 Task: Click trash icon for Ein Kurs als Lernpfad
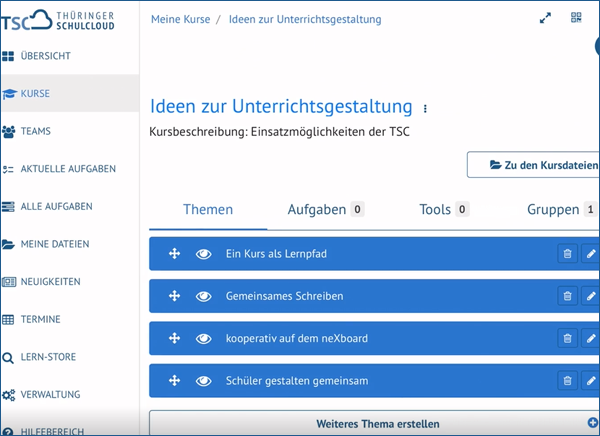coord(567,254)
